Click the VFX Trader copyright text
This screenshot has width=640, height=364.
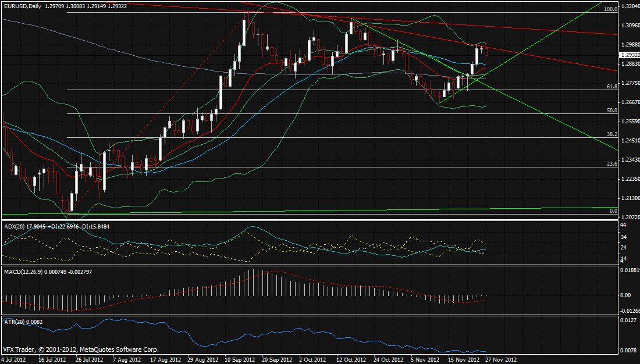(x=80, y=350)
